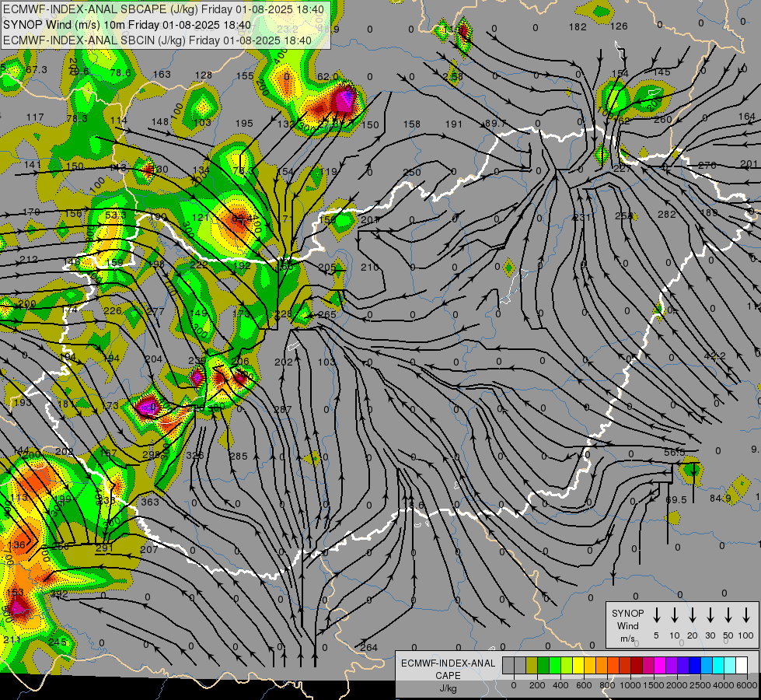
Task: Click the map value '250'
Action: 411,172
